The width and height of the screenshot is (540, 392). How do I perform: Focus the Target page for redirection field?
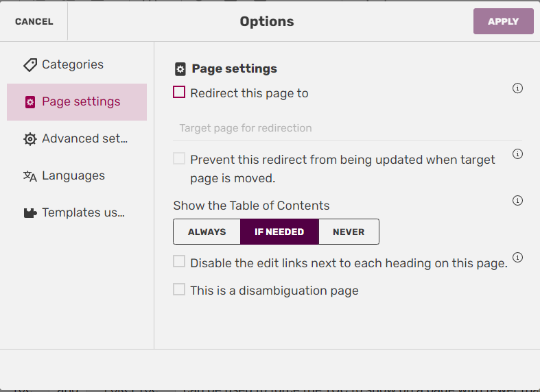click(347, 128)
